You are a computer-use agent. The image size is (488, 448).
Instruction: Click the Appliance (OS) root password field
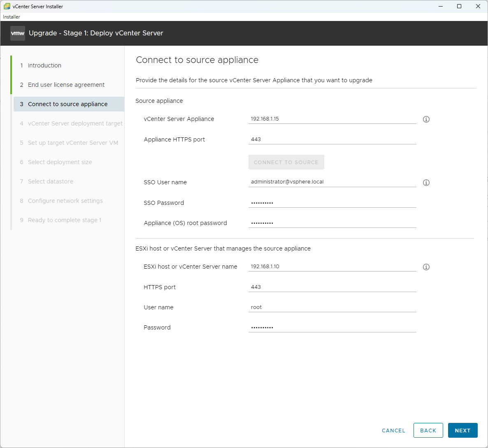332,223
